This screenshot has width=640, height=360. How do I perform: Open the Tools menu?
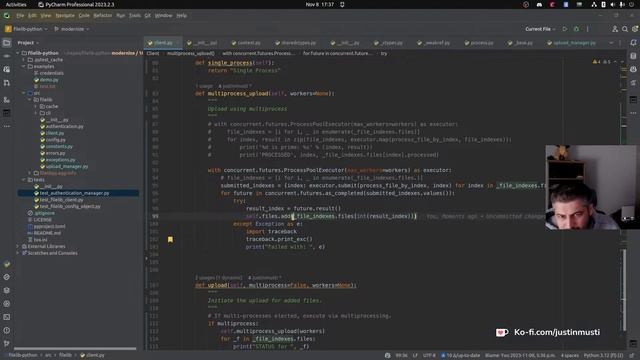click(x=135, y=16)
